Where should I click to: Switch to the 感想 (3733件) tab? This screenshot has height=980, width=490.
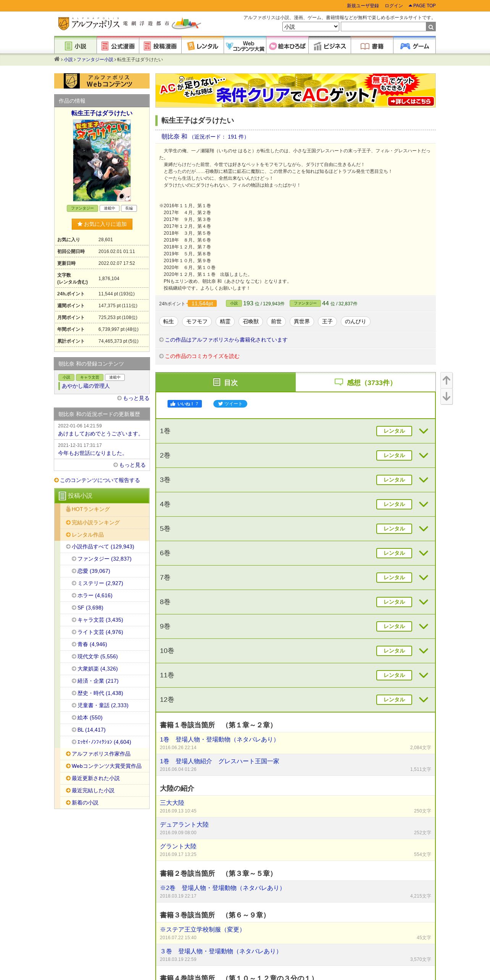coord(365,382)
